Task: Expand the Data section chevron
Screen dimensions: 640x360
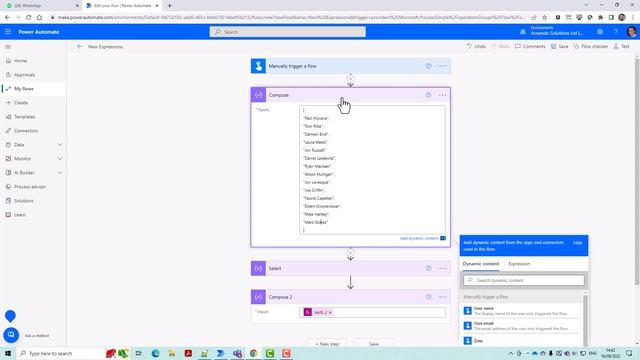Action: tap(60, 145)
